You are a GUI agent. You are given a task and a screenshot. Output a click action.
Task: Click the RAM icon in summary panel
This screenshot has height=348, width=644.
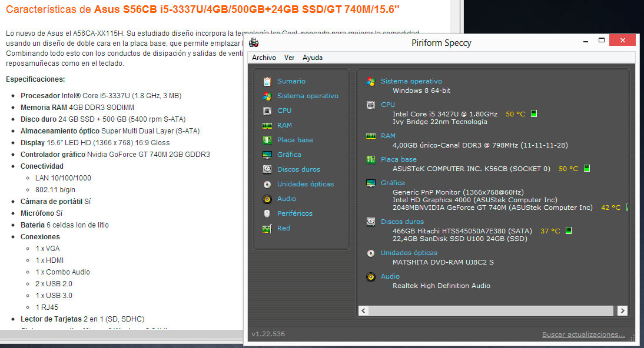[370, 136]
